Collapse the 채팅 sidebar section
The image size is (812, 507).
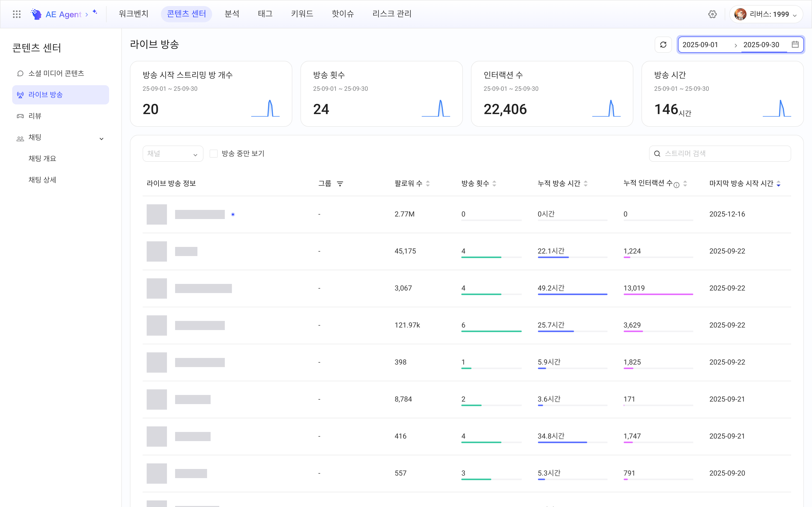pyautogui.click(x=101, y=138)
